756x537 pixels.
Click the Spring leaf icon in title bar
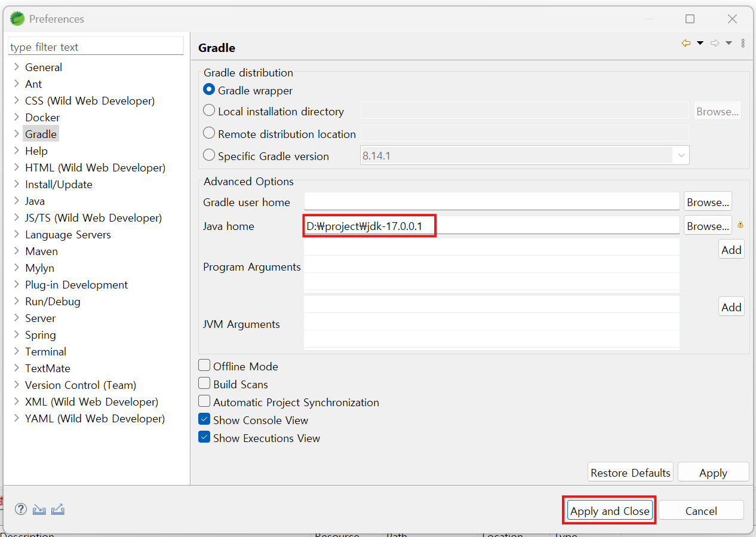pos(17,19)
